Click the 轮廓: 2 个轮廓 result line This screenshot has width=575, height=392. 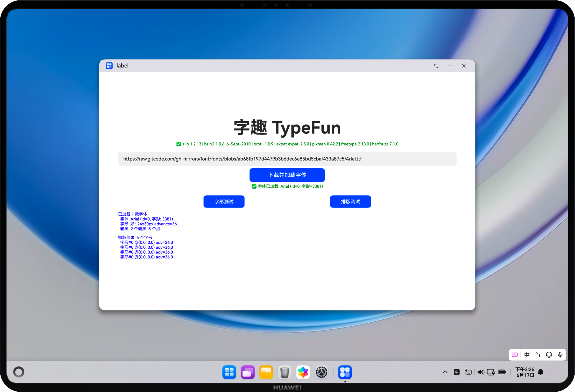click(x=140, y=229)
